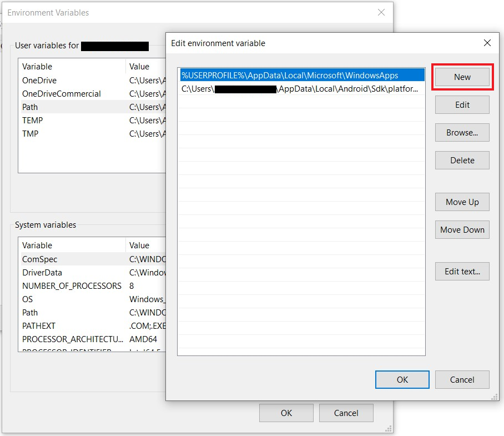Confirm changes with OK in the path editor

(402, 379)
